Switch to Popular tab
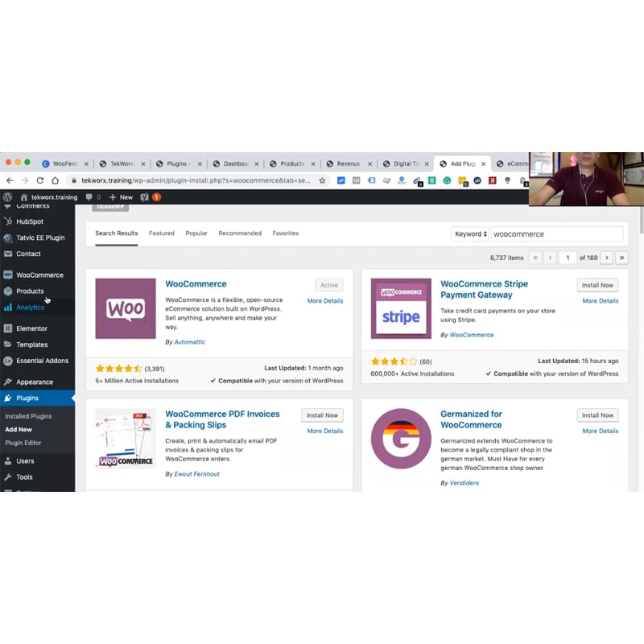This screenshot has height=644, width=644. pos(196,233)
